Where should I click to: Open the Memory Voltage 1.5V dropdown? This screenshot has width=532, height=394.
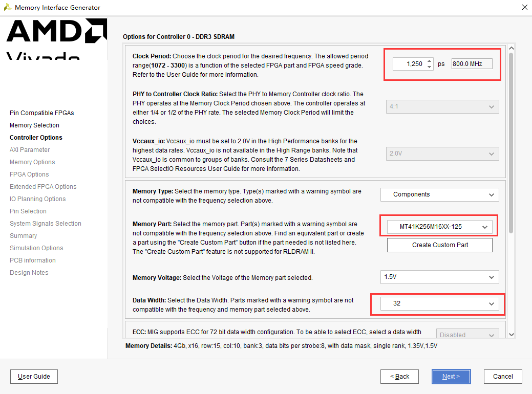[x=439, y=277]
